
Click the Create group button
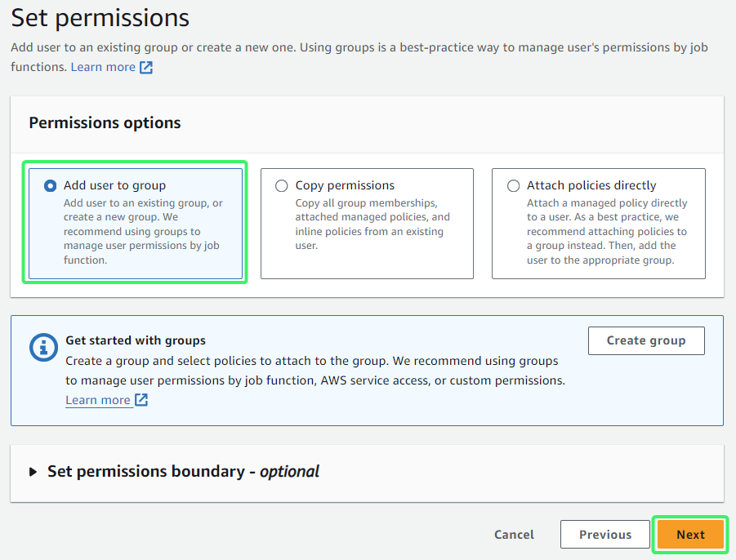point(646,340)
